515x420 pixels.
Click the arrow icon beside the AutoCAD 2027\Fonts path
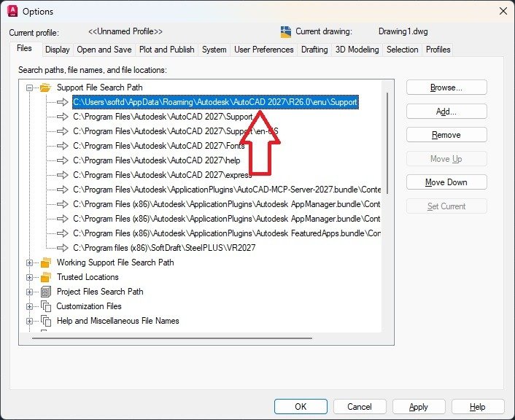[63, 146]
